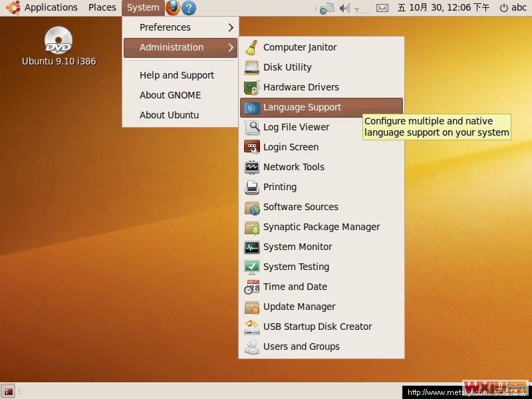Expand the Administration submenu

[x=180, y=47]
